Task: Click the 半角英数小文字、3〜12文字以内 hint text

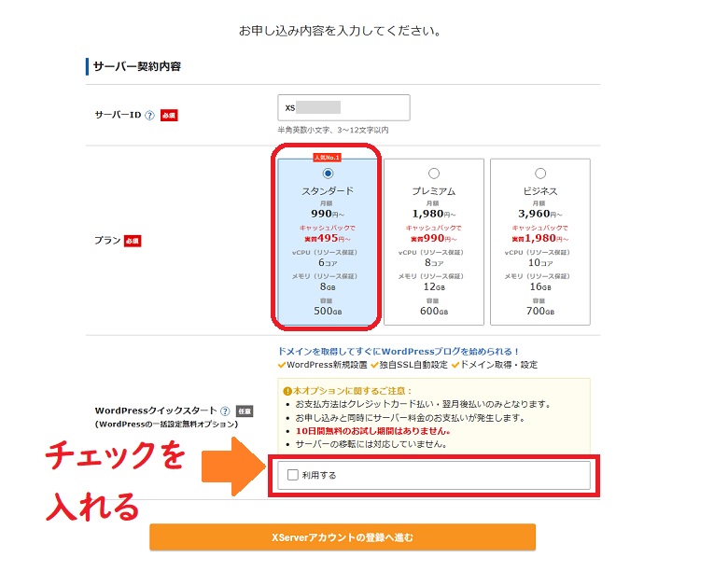Action: 333,130
